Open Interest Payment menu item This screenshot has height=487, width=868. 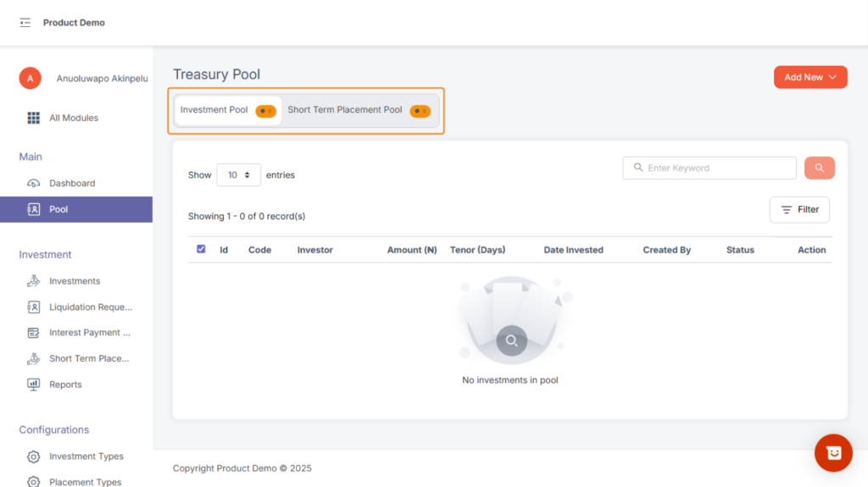90,333
